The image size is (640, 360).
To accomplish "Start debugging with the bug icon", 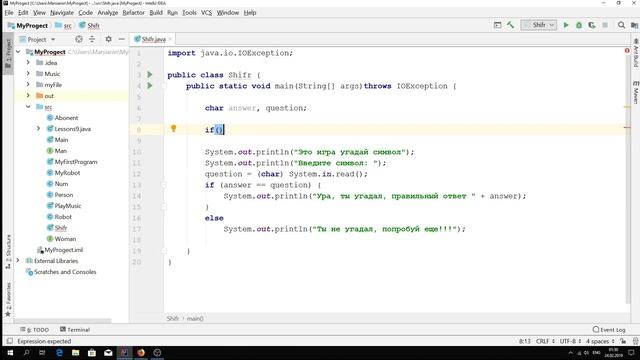I will click(x=579, y=25).
